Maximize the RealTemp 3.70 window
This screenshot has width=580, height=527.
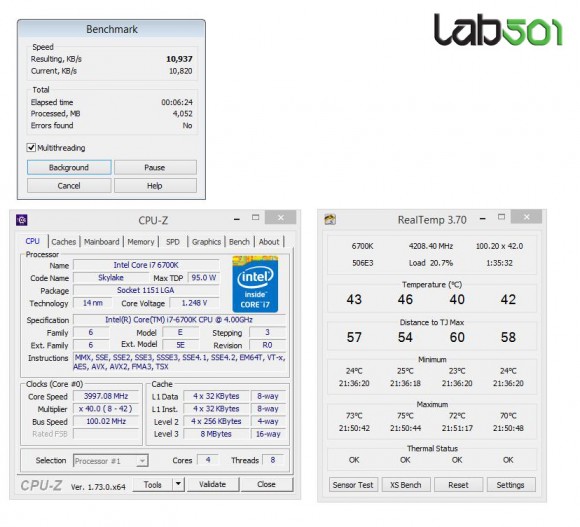tap(501, 217)
